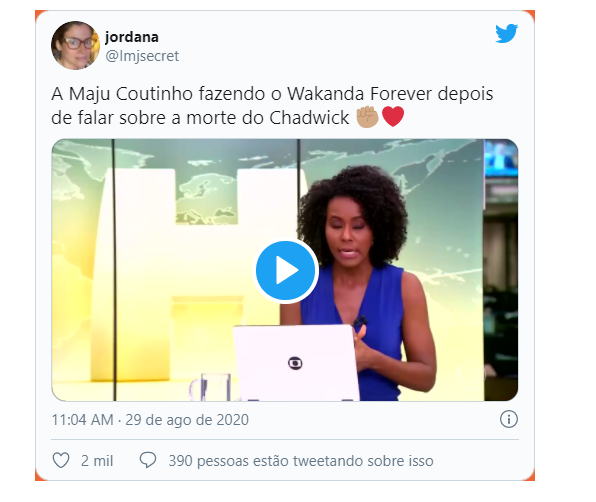Click the red heart emoji

[x=393, y=116]
